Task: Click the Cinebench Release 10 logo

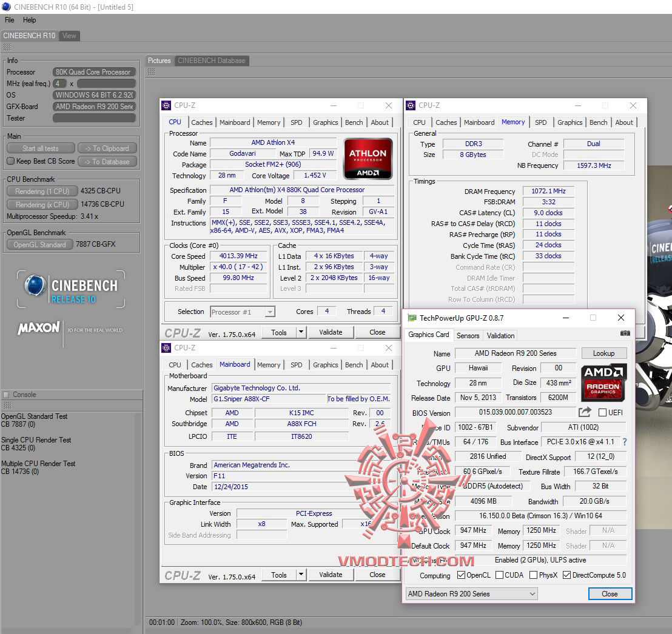Action: (71, 290)
